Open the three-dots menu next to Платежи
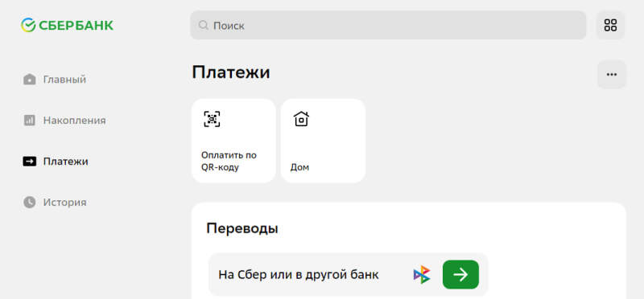Screen dimensions: 644x299 tap(612, 74)
